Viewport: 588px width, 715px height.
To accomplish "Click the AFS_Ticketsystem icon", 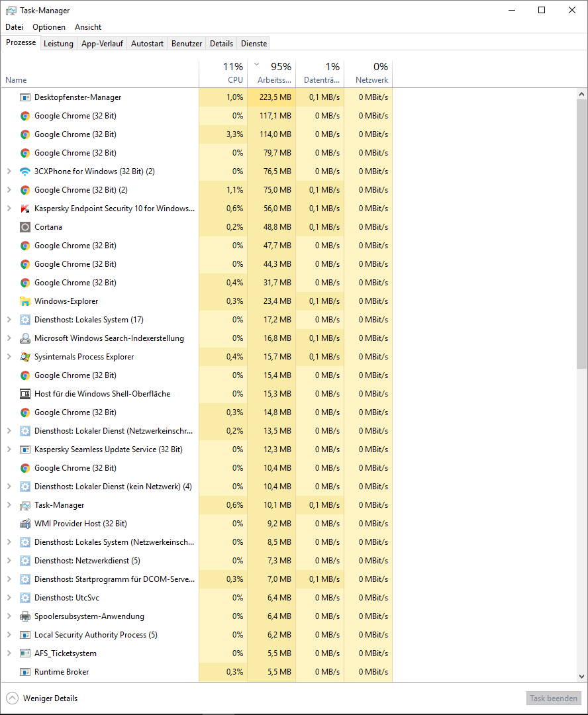I will coord(25,653).
